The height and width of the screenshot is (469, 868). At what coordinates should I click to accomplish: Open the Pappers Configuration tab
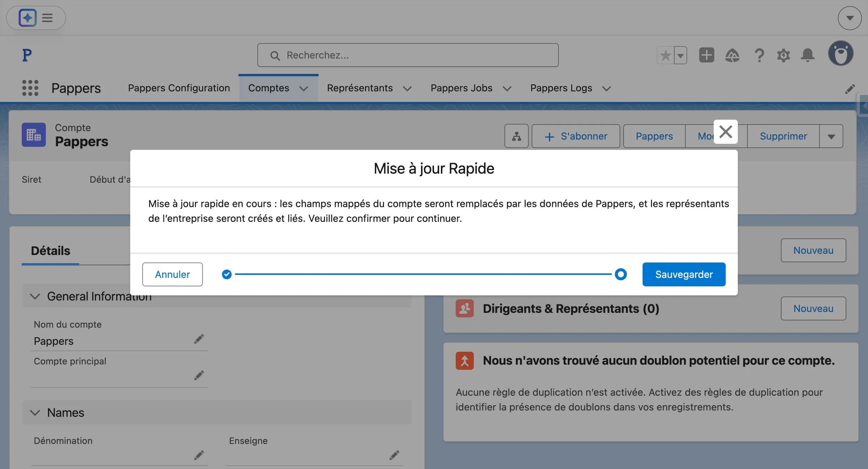tap(179, 88)
